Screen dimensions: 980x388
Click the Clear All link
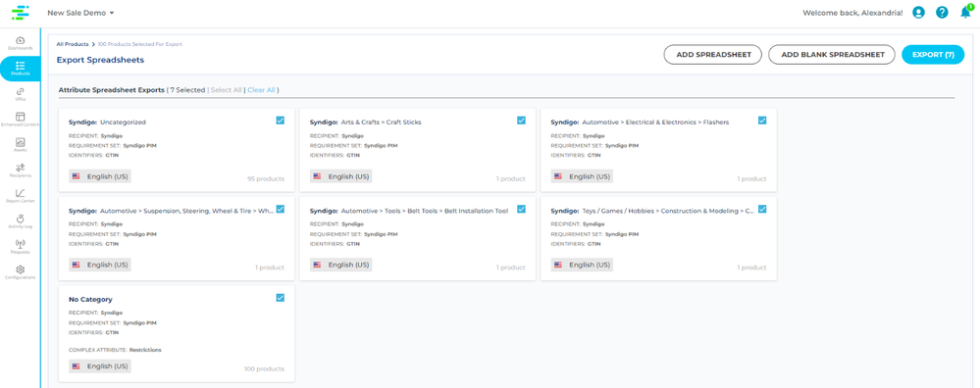click(x=261, y=90)
